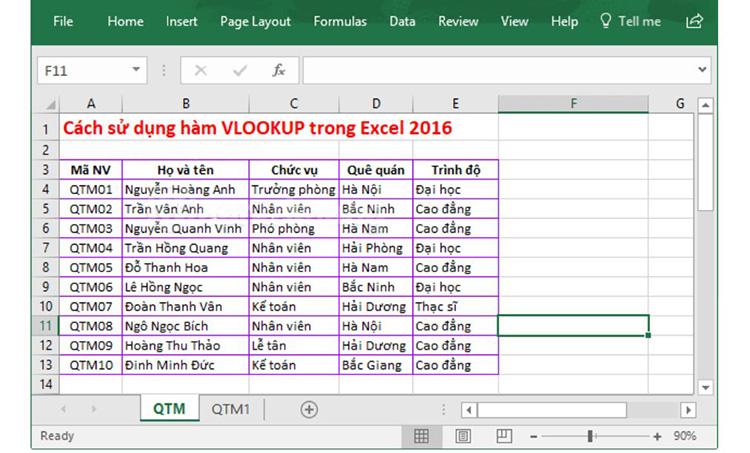Click the Enter checkmark formula icon
Viewport: 750px width, 453px height.
point(240,71)
